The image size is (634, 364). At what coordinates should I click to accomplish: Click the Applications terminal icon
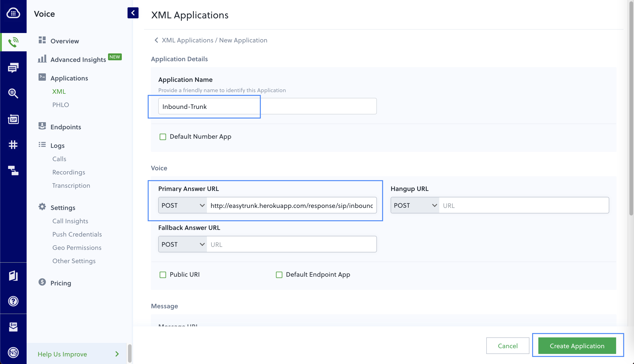[42, 77]
